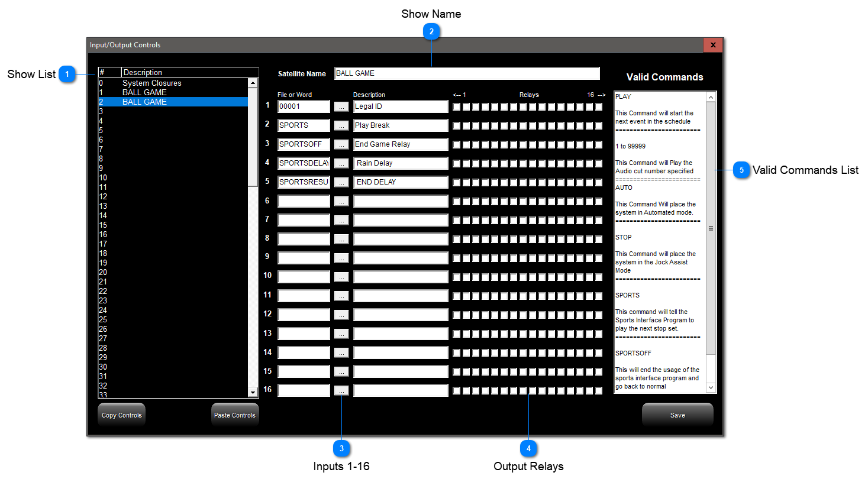The image size is (868, 482).
Task: Click the END DELAY description field
Action: [x=401, y=182]
